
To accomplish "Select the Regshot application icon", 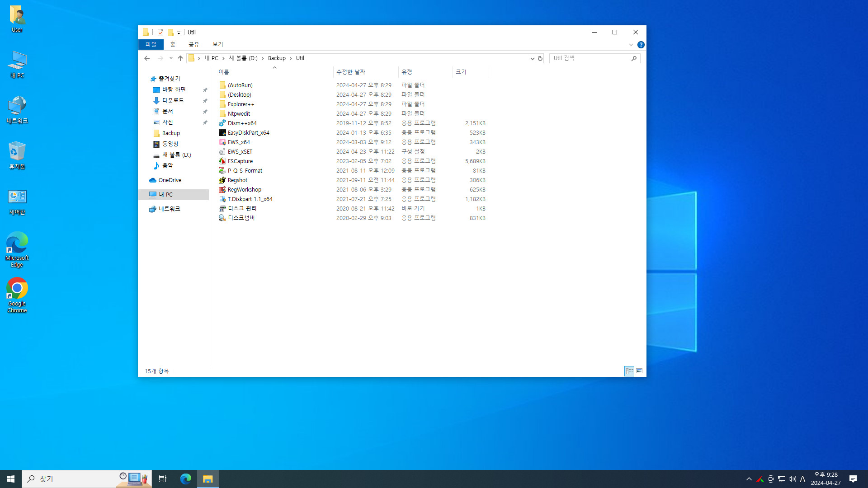I will pos(222,180).
